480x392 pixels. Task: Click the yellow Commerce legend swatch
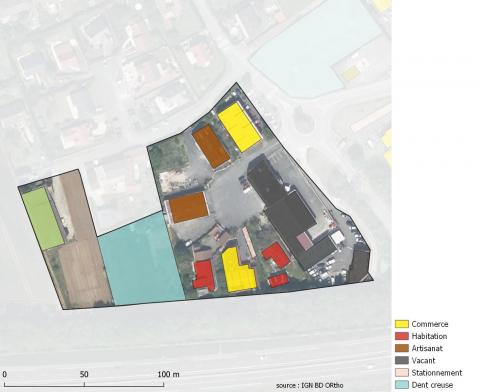(402, 324)
